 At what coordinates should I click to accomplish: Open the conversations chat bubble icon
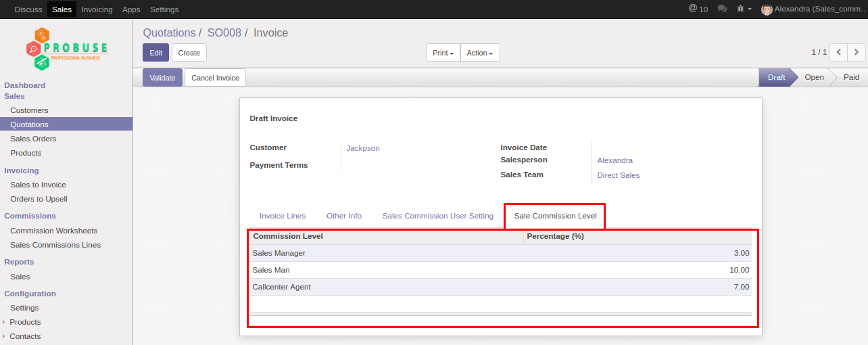coord(722,9)
